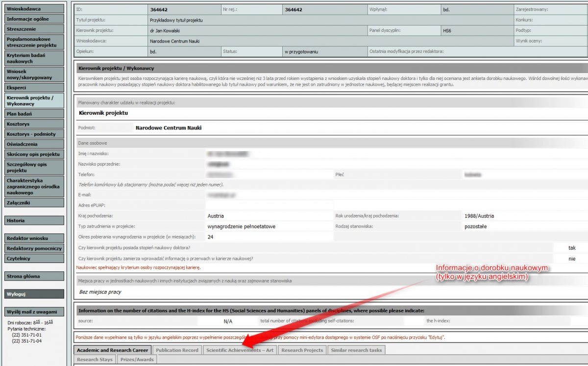The width and height of the screenshot is (588, 366).
Task: Go to Strona główna
Action: click(34, 276)
